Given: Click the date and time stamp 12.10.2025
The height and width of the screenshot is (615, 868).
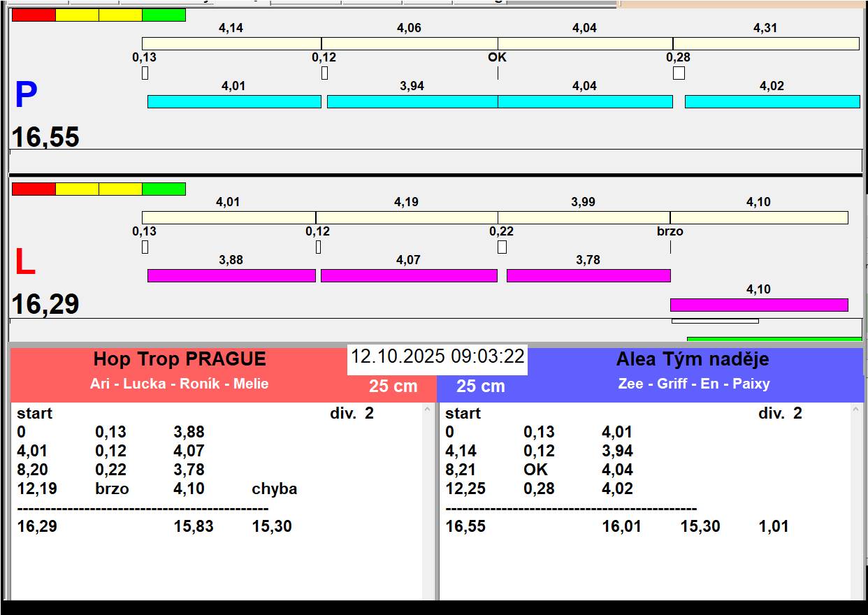Looking at the screenshot, I should (x=437, y=356).
